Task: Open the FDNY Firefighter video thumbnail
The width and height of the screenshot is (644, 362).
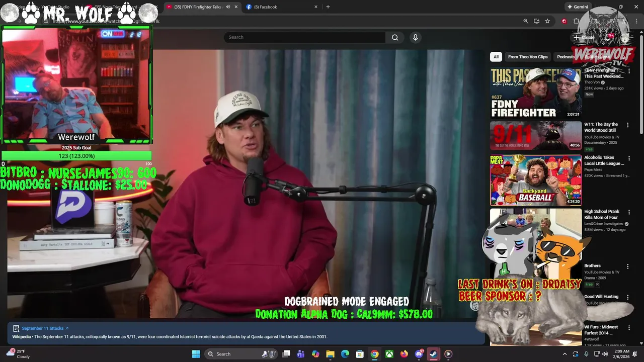Action: tap(536, 93)
